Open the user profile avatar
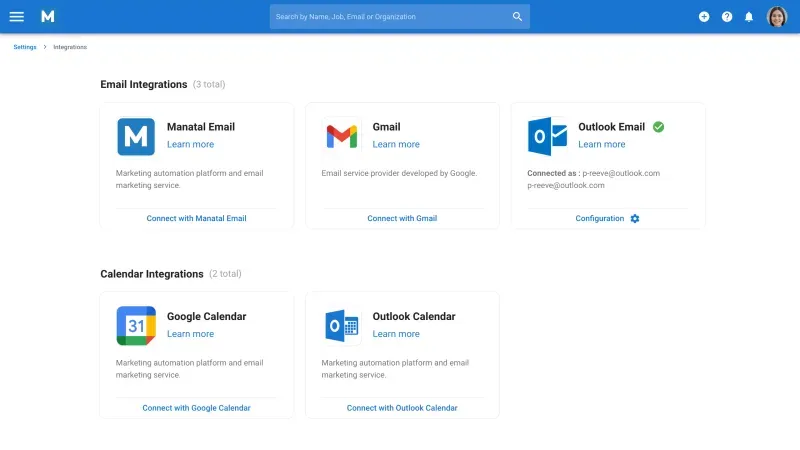This screenshot has height=450, width=800. click(x=777, y=16)
